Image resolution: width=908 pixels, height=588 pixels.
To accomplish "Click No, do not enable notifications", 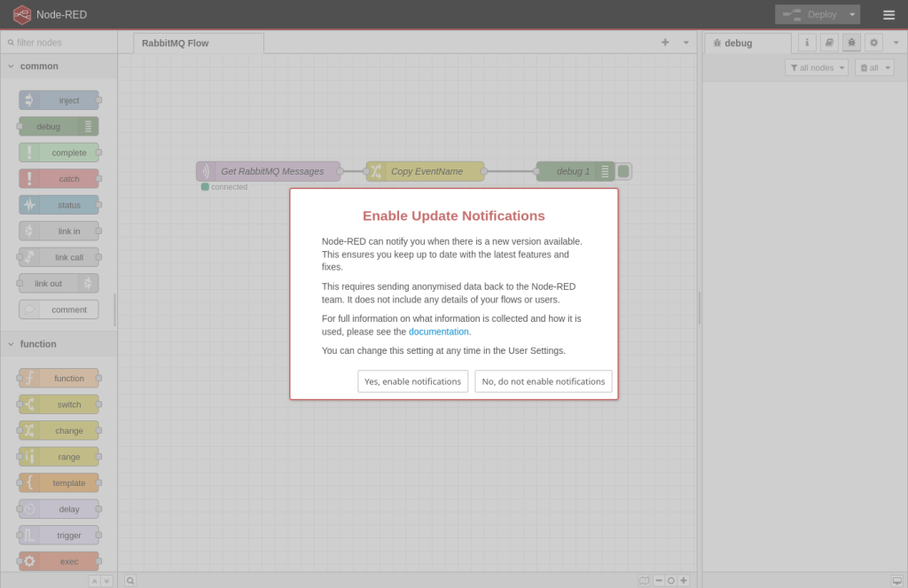I will [544, 381].
